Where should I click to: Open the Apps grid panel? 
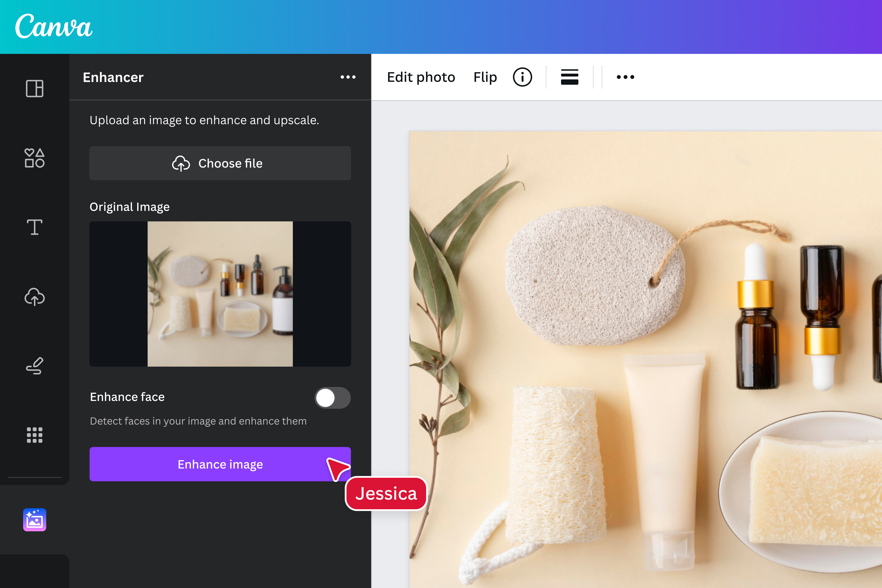[x=34, y=435]
